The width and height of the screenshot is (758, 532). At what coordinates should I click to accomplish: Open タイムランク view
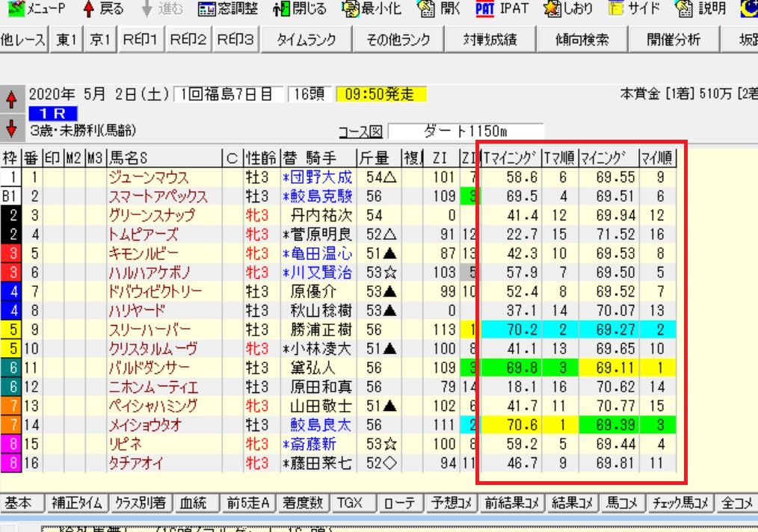point(306,39)
